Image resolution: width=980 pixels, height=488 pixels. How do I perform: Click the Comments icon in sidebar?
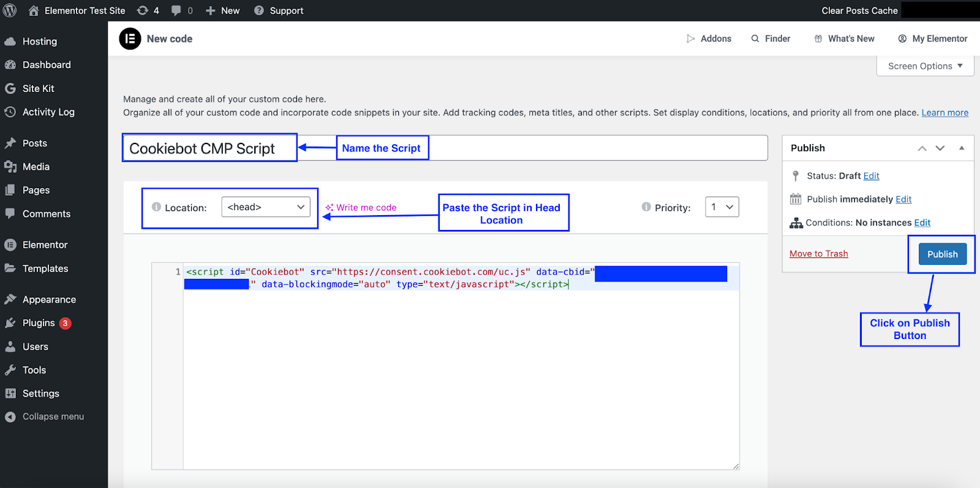10,214
